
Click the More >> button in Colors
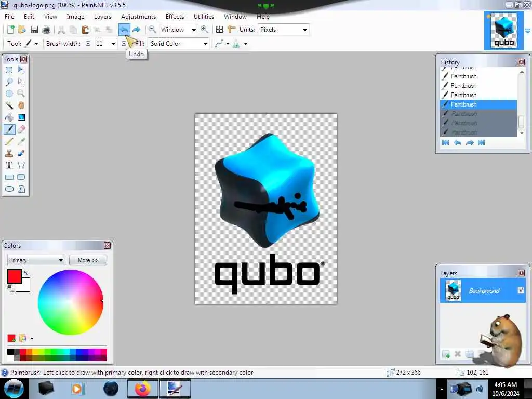pyautogui.click(x=88, y=260)
